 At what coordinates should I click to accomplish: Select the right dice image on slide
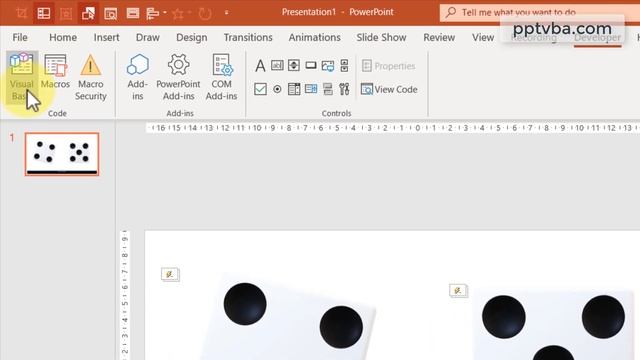pyautogui.click(x=554, y=324)
